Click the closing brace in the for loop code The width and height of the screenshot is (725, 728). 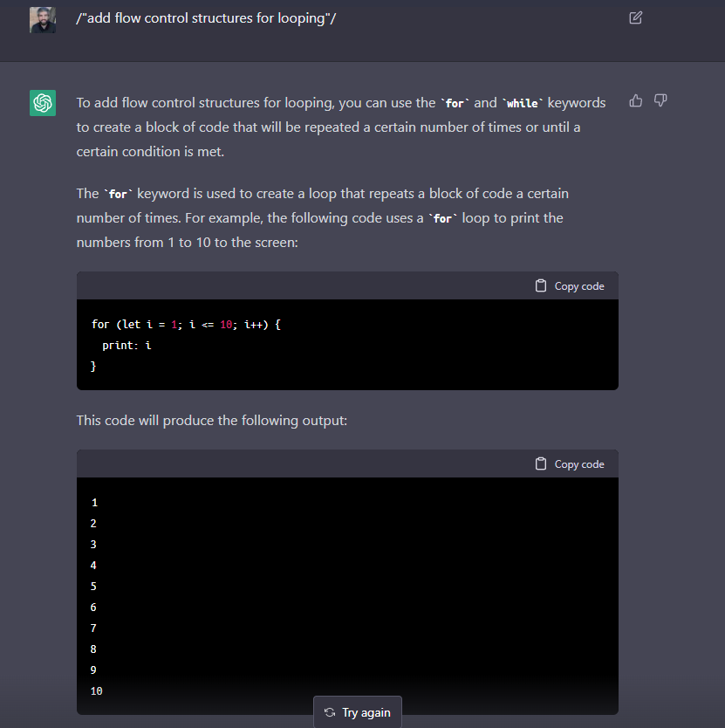(93, 367)
